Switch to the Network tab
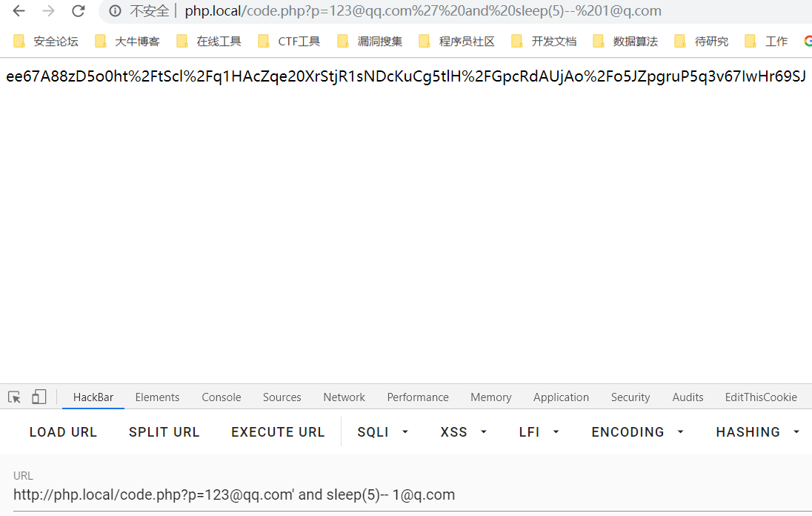812x516 pixels. 344,397
